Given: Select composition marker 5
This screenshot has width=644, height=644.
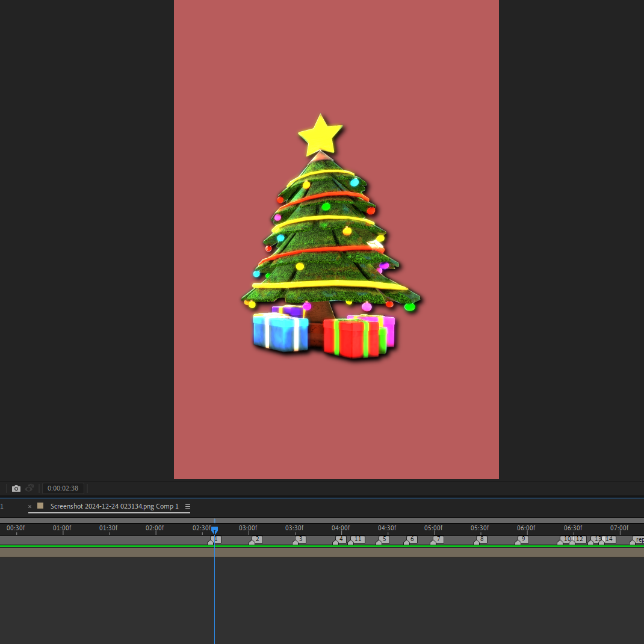Looking at the screenshot, I should [383, 540].
